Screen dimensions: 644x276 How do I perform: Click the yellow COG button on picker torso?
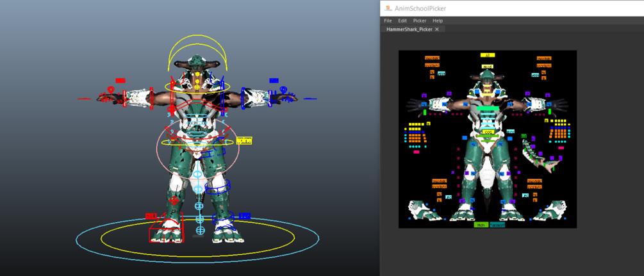488,132
